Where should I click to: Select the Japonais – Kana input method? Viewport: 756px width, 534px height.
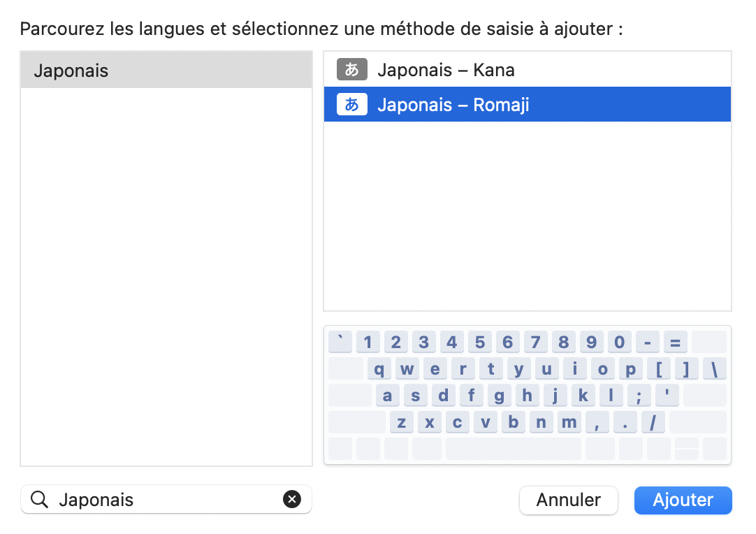pos(446,70)
